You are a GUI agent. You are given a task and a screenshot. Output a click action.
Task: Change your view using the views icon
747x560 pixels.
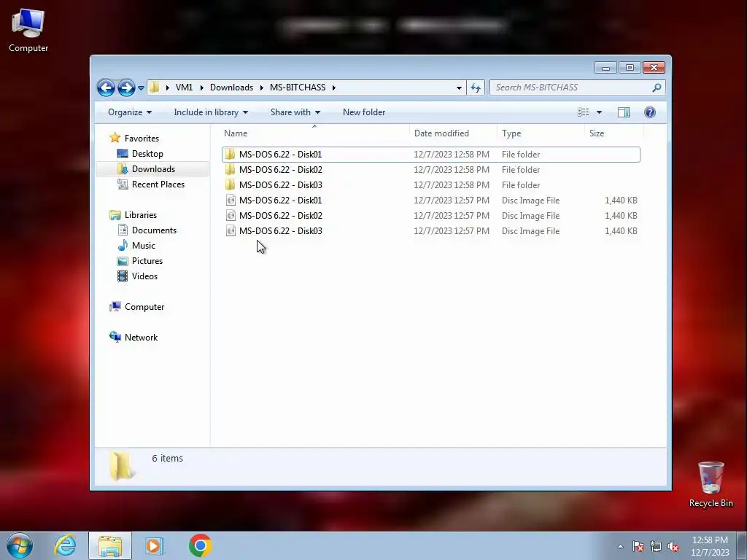tap(583, 112)
